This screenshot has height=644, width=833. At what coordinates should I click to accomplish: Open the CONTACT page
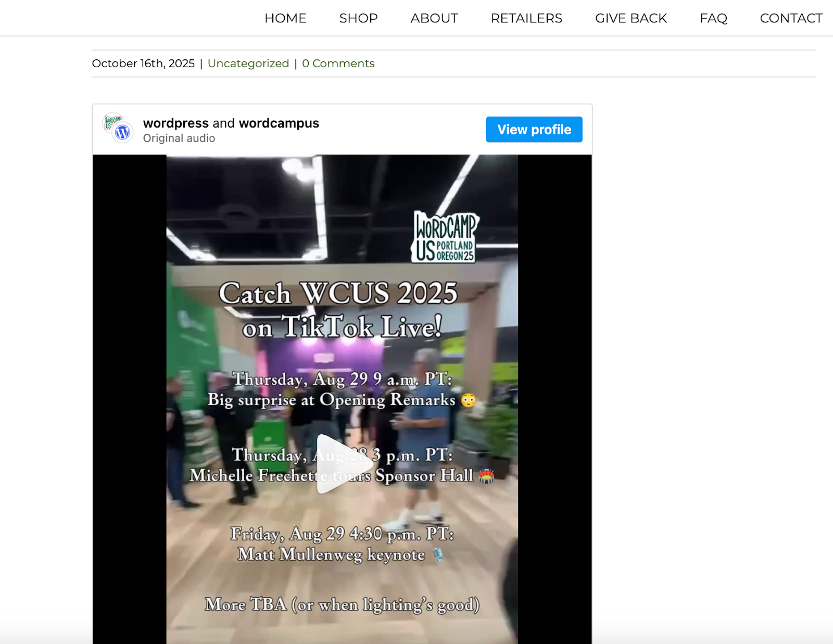[x=790, y=18]
